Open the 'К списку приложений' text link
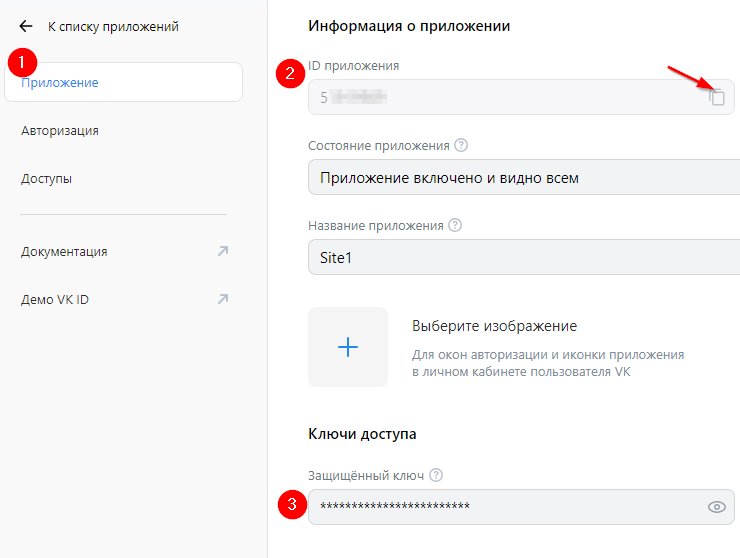740x558 pixels. click(113, 27)
